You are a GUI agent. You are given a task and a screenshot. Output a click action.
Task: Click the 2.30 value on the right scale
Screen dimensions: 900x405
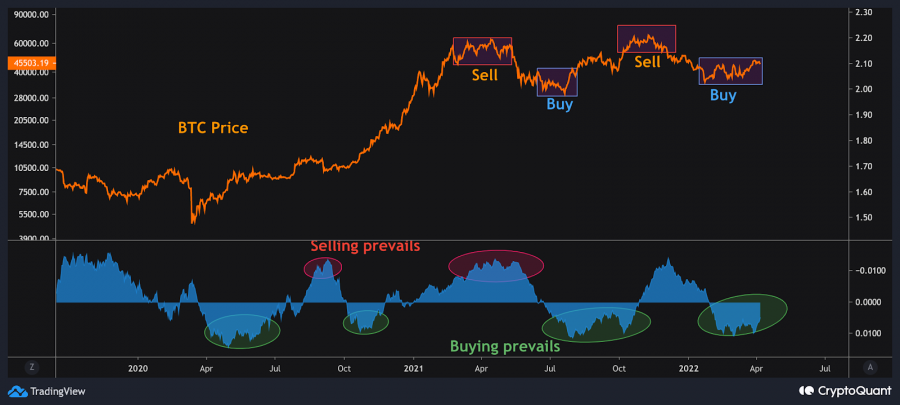(864, 12)
